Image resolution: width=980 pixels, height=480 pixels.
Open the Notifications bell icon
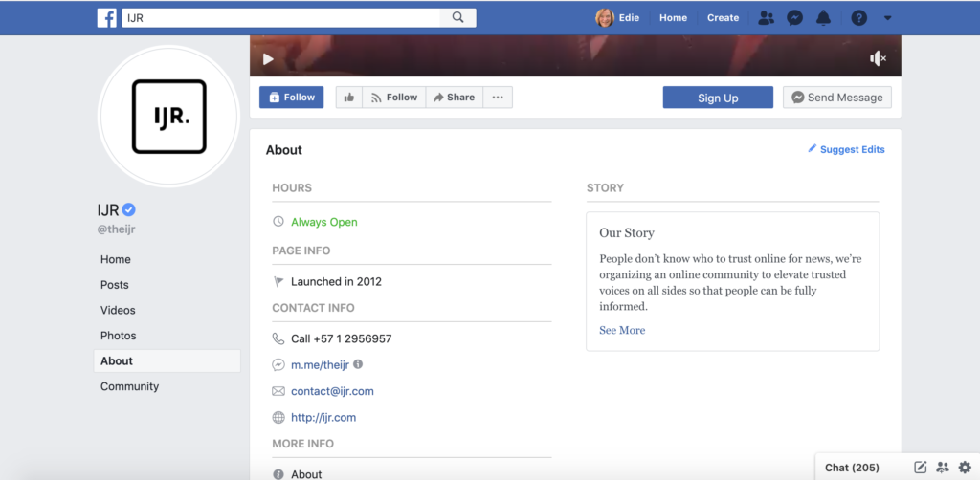[824, 18]
